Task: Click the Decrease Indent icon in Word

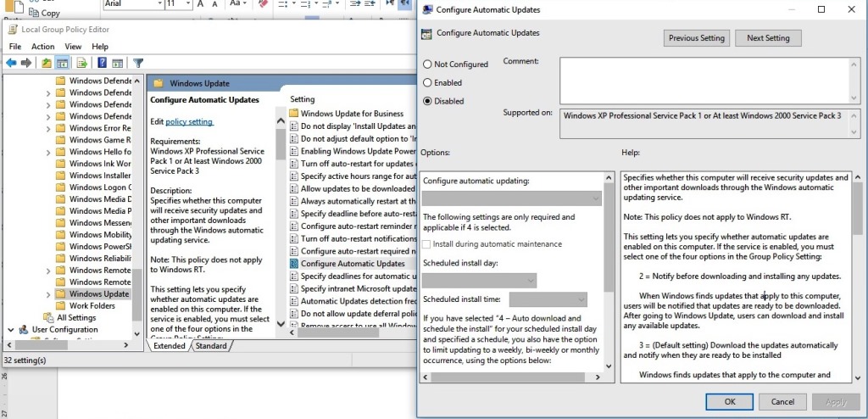Action: pyautogui.click(x=355, y=3)
